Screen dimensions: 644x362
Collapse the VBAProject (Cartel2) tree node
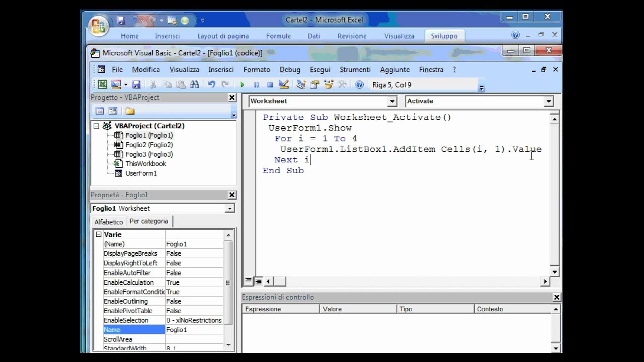point(96,126)
